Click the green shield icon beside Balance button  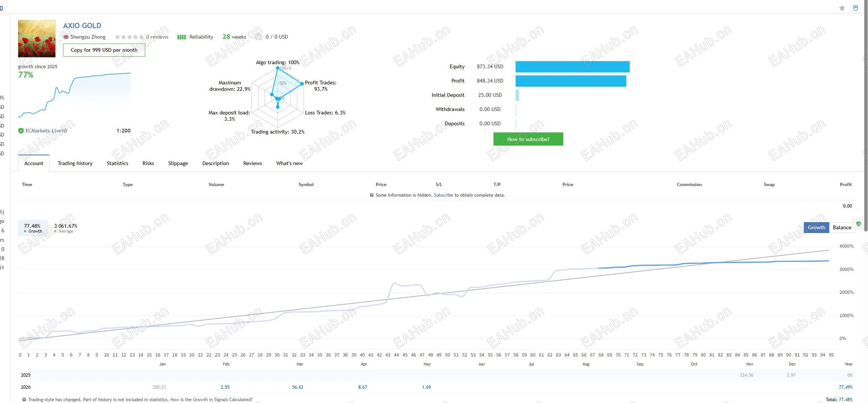pos(859,224)
